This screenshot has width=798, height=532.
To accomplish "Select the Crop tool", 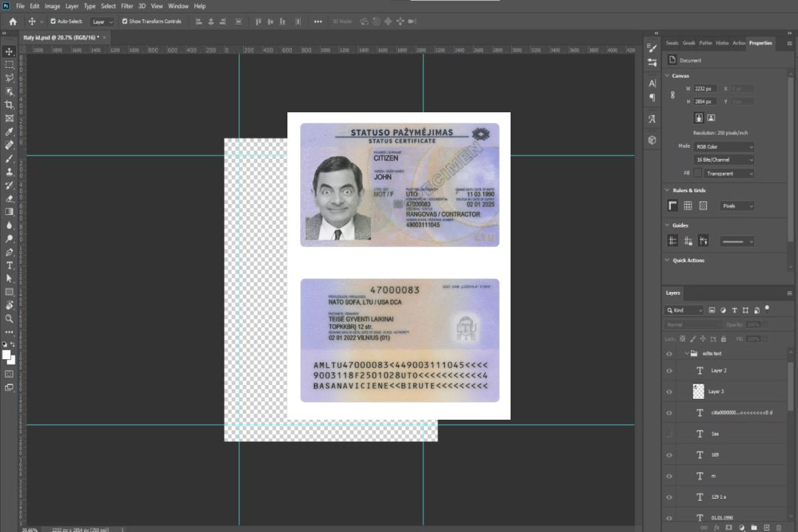I will pyautogui.click(x=9, y=105).
